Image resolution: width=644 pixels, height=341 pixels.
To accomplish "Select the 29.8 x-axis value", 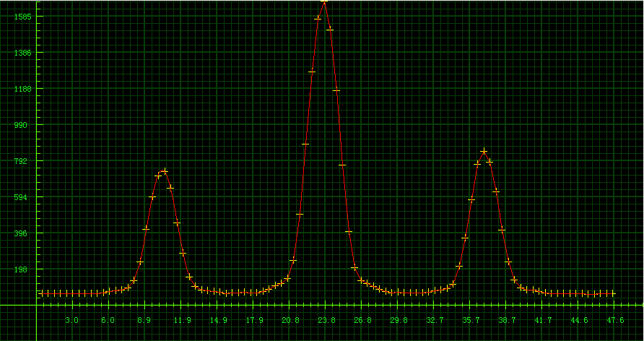I will coord(399,321).
